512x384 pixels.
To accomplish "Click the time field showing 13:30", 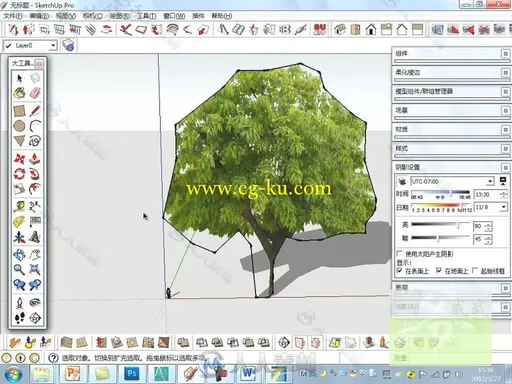I will (x=486, y=194).
